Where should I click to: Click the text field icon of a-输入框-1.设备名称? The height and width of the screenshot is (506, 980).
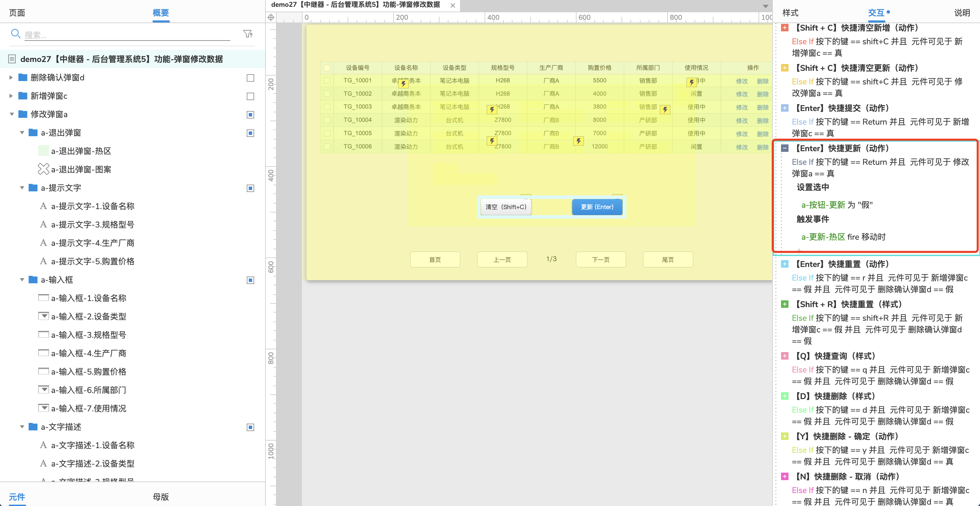(x=43, y=298)
